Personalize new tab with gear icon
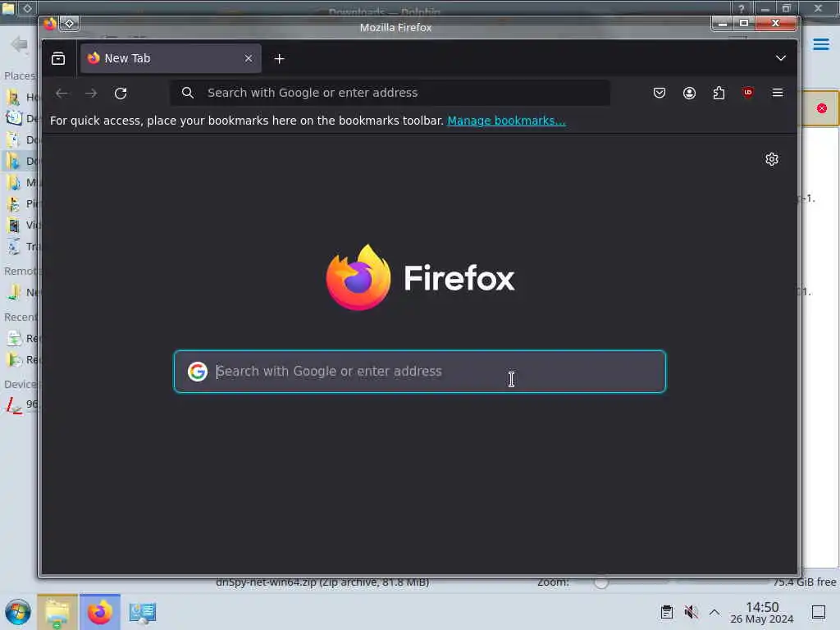840x630 pixels. tap(771, 159)
